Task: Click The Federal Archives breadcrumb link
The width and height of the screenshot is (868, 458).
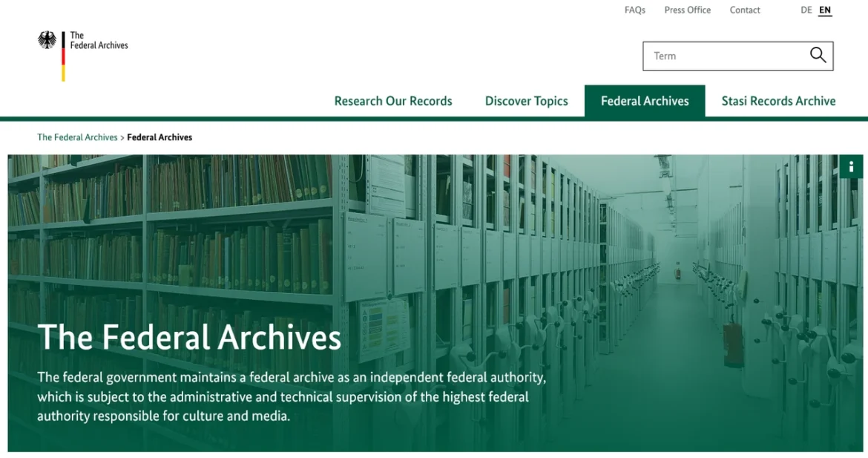Action: click(77, 137)
